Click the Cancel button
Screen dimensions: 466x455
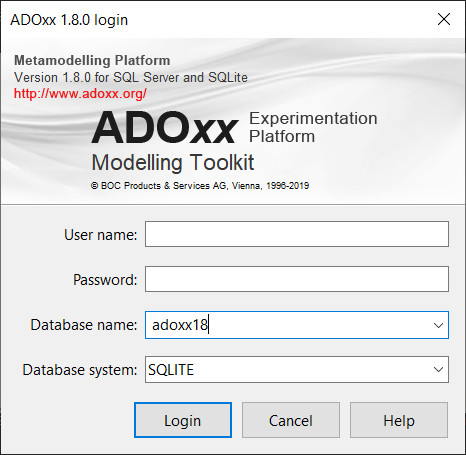291,420
